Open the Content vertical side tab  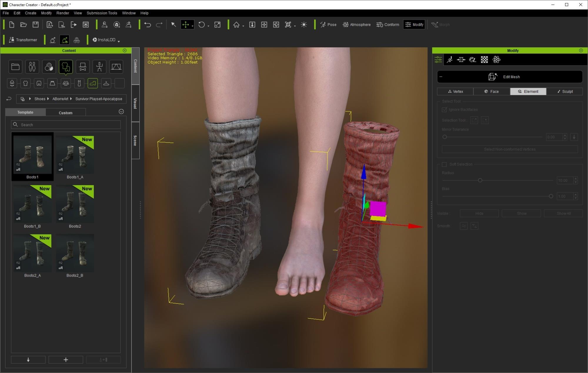pos(136,66)
